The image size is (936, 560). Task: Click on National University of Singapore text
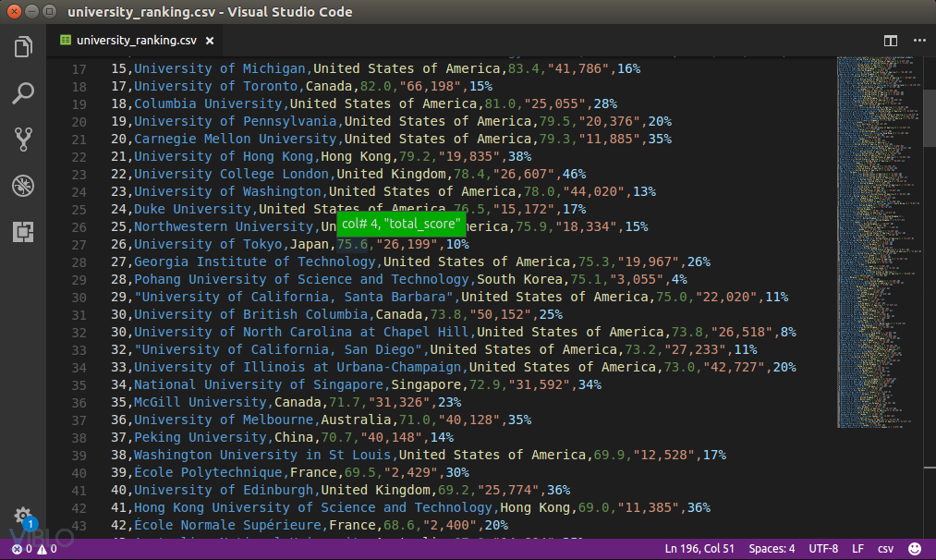point(259,384)
